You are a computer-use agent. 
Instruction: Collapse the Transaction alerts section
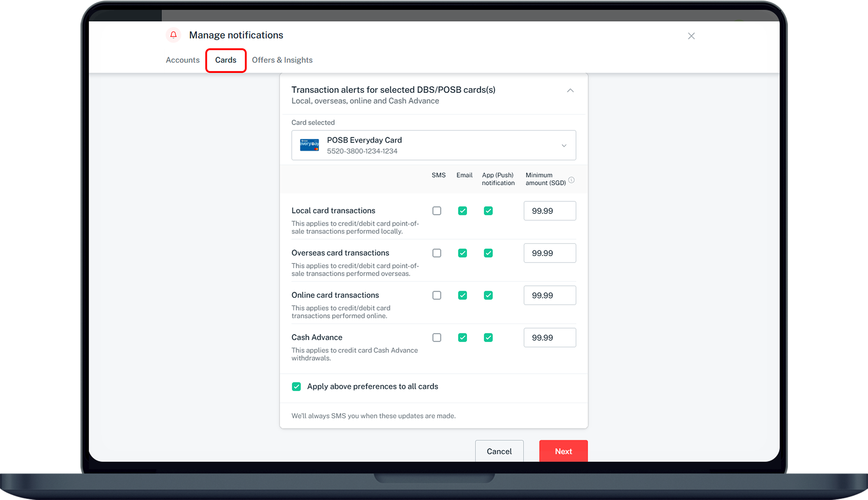pos(570,90)
